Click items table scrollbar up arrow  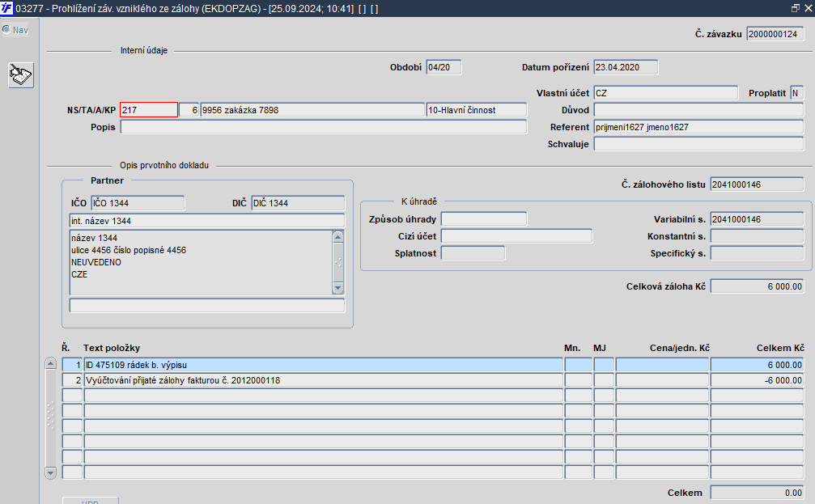50,363
